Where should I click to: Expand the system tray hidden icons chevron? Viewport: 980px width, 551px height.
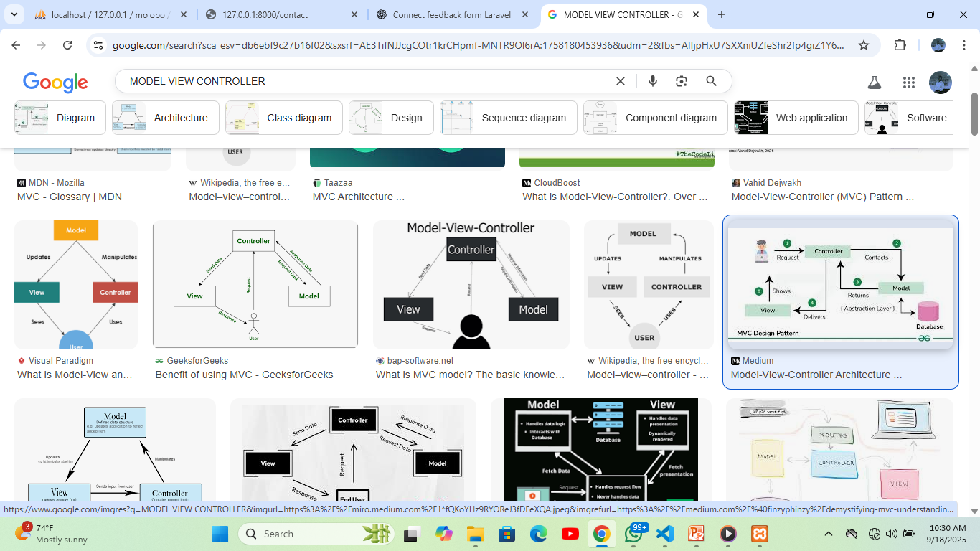click(x=829, y=534)
